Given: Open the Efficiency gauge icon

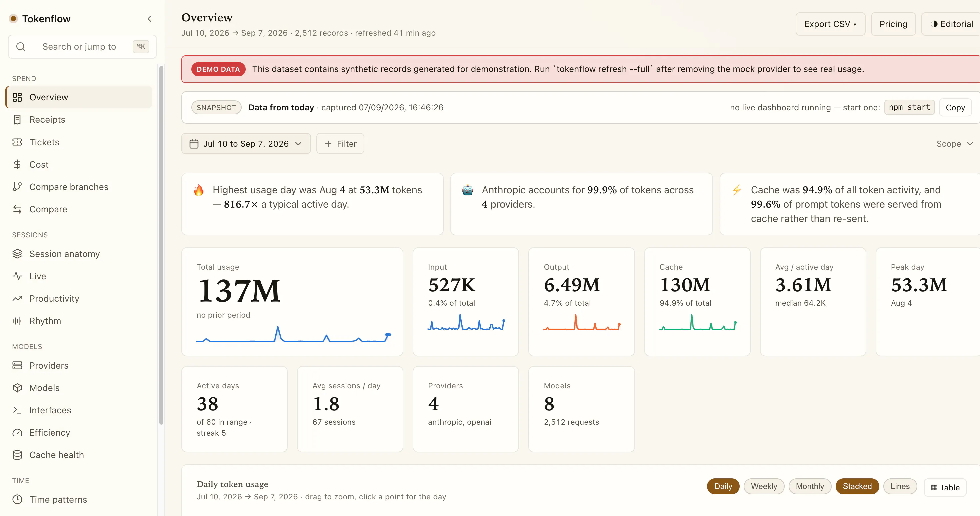Looking at the screenshot, I should (x=17, y=433).
